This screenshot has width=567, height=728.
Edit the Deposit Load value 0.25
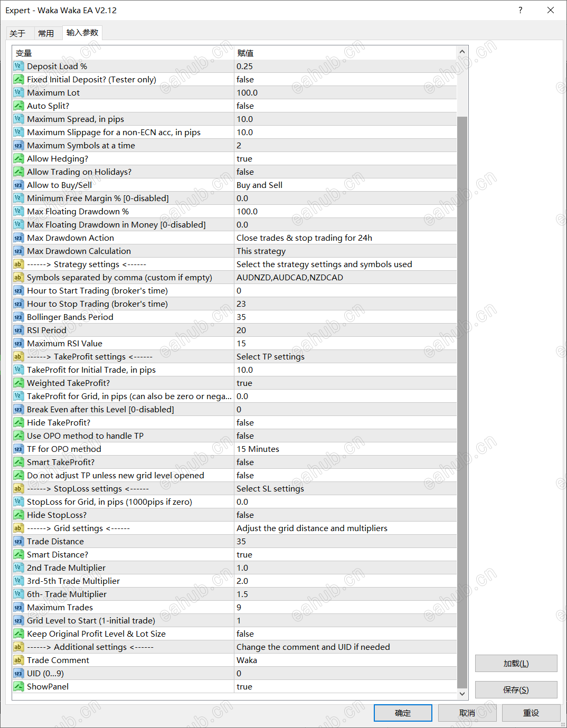point(345,66)
